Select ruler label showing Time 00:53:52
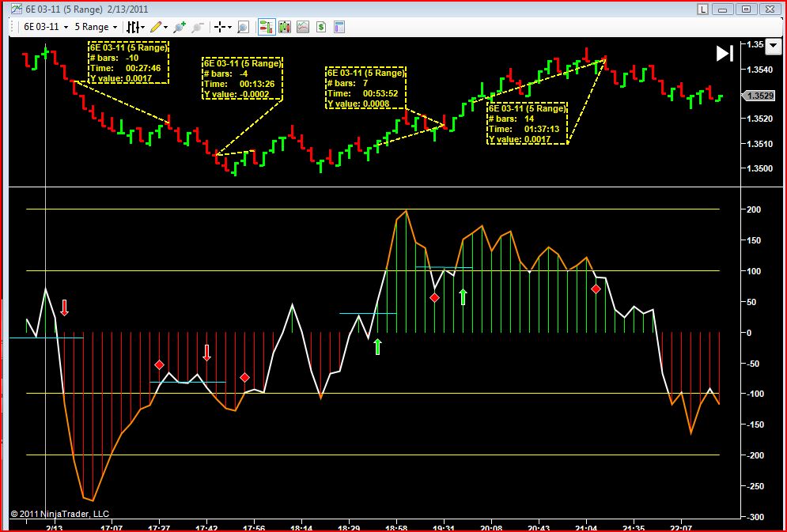Image resolution: width=787 pixels, height=532 pixels. (365, 88)
